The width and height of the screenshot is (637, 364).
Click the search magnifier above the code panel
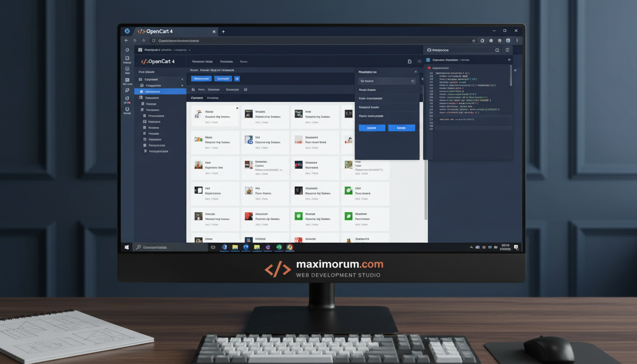[497, 50]
